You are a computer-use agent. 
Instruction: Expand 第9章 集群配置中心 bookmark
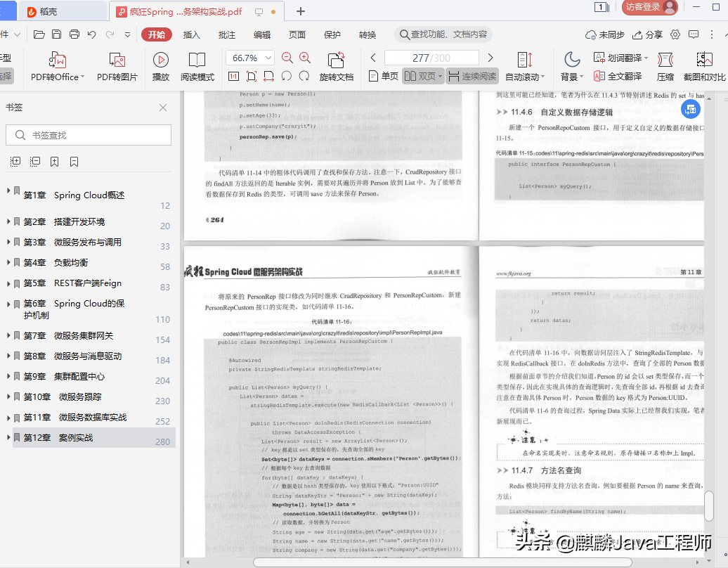(x=8, y=376)
